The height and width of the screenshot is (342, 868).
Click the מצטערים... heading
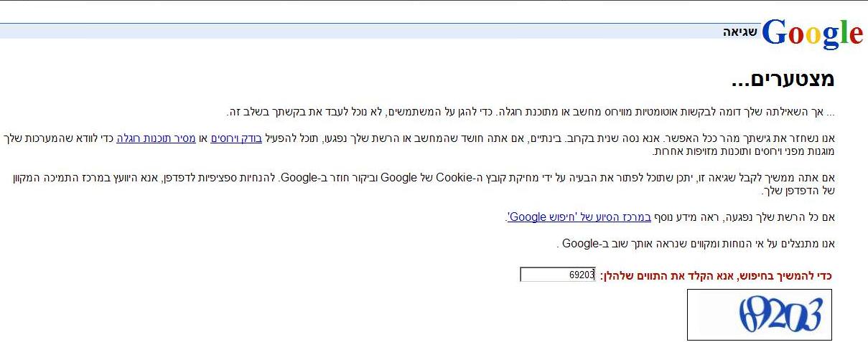783,80
